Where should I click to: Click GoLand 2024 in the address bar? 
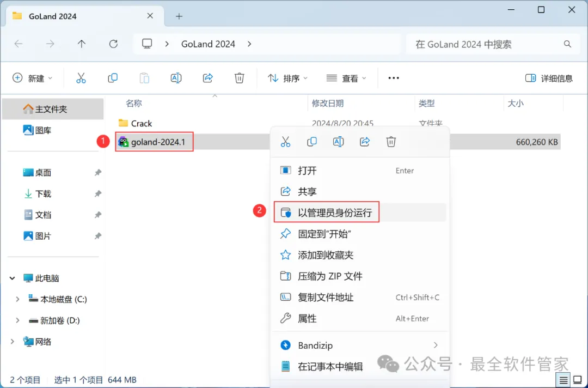[208, 44]
